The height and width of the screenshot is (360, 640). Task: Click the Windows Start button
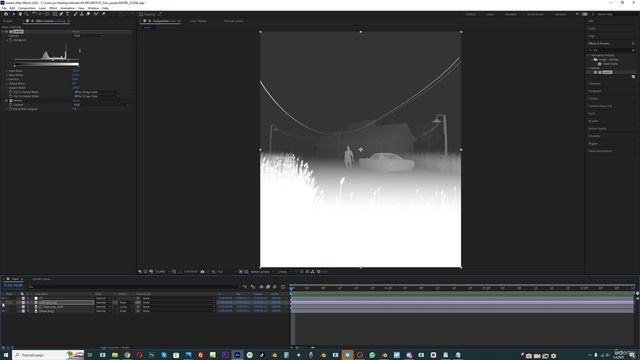click(5, 355)
